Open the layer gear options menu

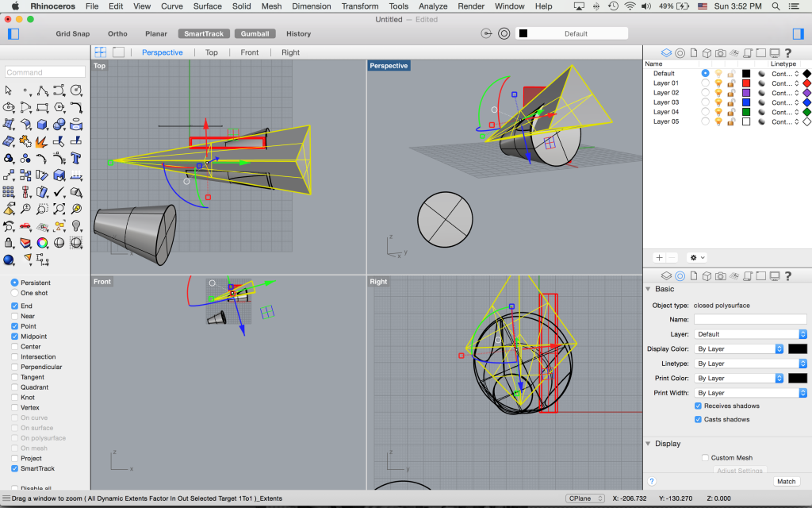click(697, 258)
